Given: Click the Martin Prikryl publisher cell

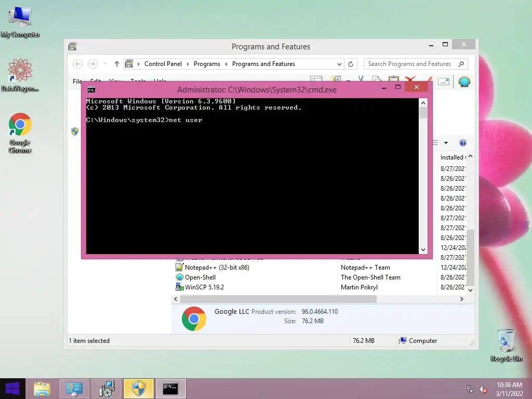Looking at the screenshot, I should click(x=359, y=287).
